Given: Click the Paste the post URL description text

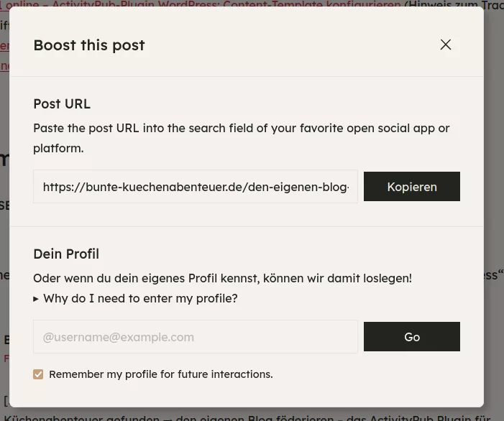Looking at the screenshot, I should coord(241,129).
